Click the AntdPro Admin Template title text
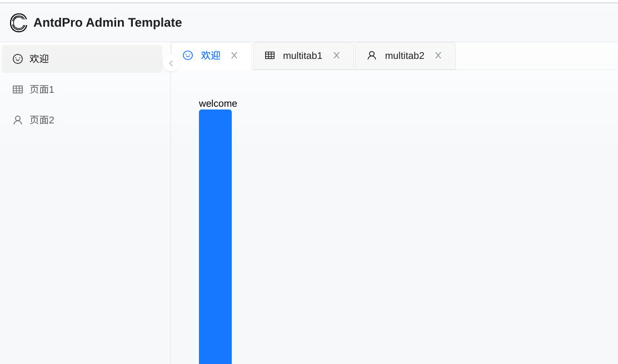Viewport: 618px width, 364px height. [x=108, y=23]
